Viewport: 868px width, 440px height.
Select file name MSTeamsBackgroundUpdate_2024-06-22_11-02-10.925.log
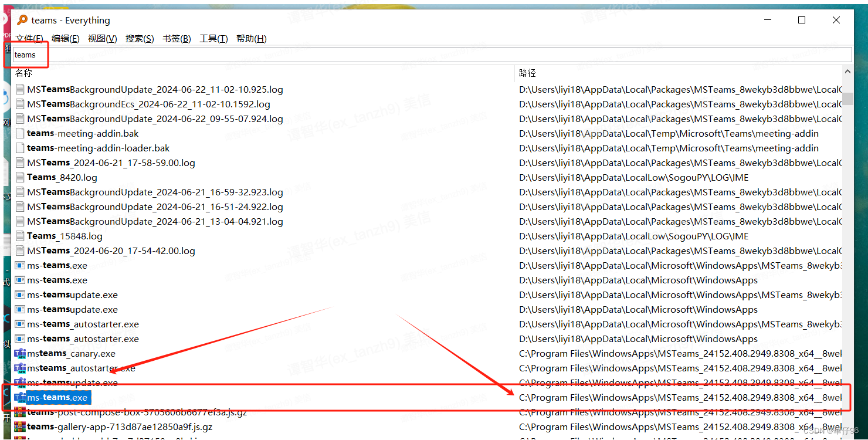tap(155, 90)
